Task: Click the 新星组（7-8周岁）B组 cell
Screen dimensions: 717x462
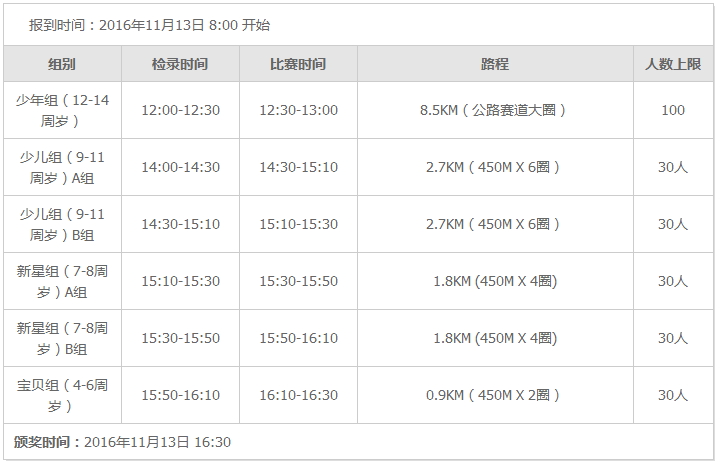Action: pyautogui.click(x=62, y=338)
